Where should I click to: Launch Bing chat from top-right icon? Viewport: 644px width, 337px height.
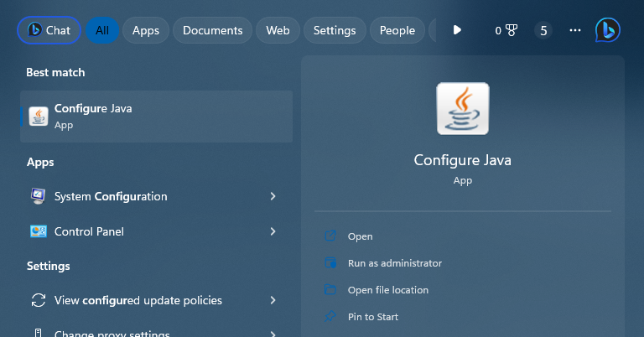(608, 30)
